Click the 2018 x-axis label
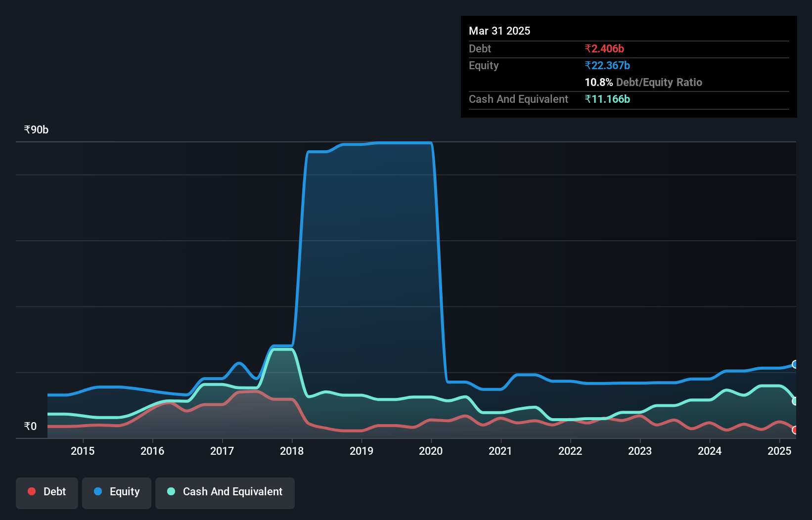The height and width of the screenshot is (520, 812). 292,451
